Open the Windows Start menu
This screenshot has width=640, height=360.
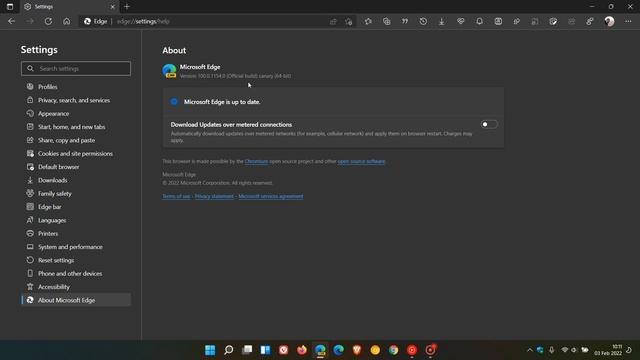210,350
